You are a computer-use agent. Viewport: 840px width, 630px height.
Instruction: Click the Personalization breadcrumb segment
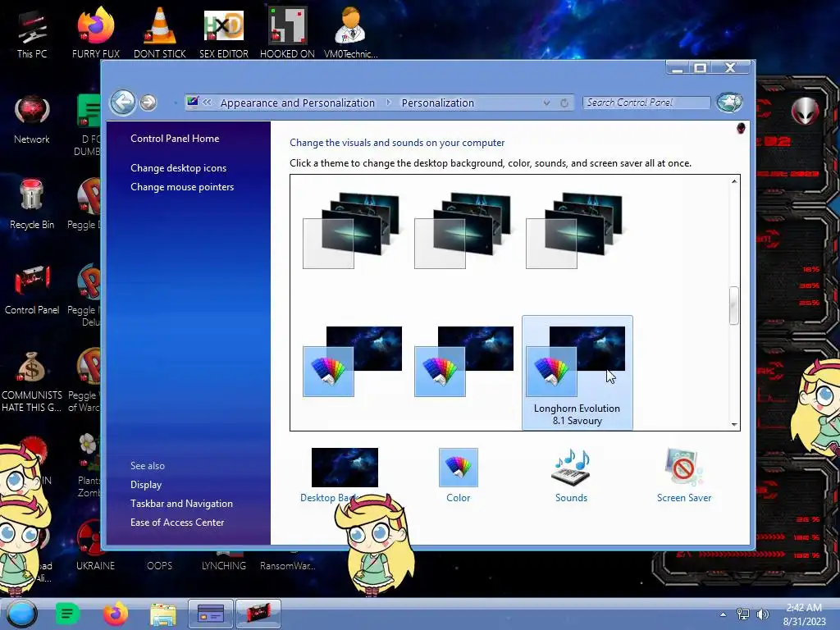coord(438,103)
